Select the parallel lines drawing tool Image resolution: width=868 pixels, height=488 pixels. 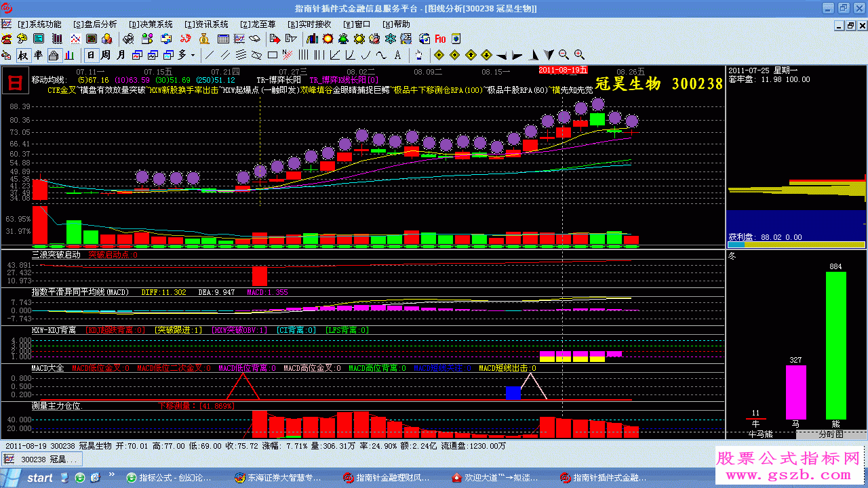point(225,55)
